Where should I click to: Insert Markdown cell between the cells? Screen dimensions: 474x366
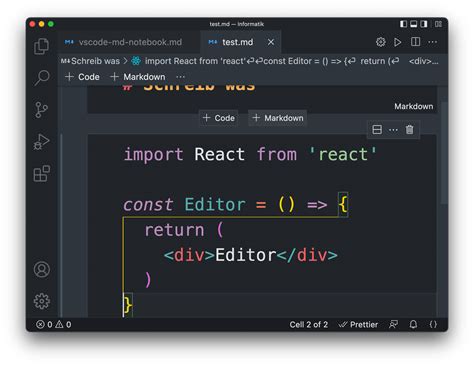[278, 118]
